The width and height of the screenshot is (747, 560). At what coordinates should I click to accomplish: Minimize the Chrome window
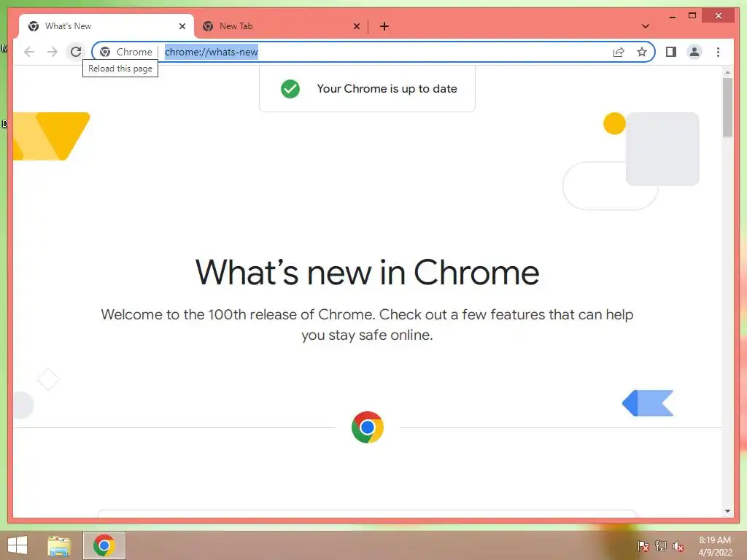pos(672,16)
